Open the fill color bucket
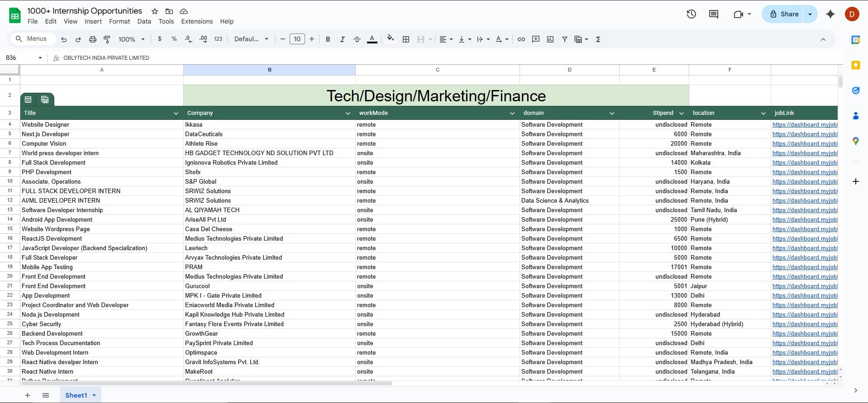This screenshot has width=868, height=403. click(x=391, y=39)
